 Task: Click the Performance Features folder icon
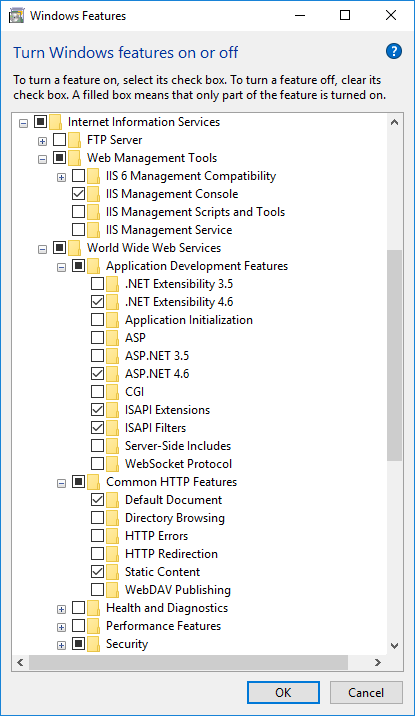click(x=94, y=626)
